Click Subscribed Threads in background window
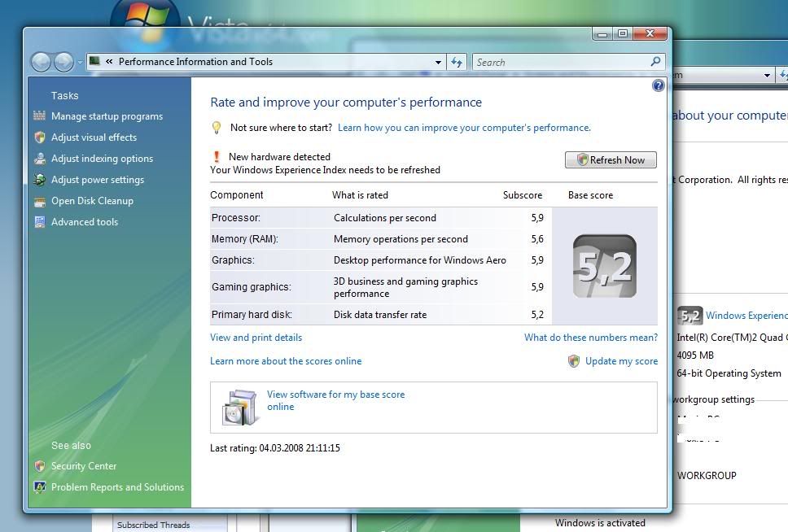Viewport: 788px width, 532px height. click(153, 525)
